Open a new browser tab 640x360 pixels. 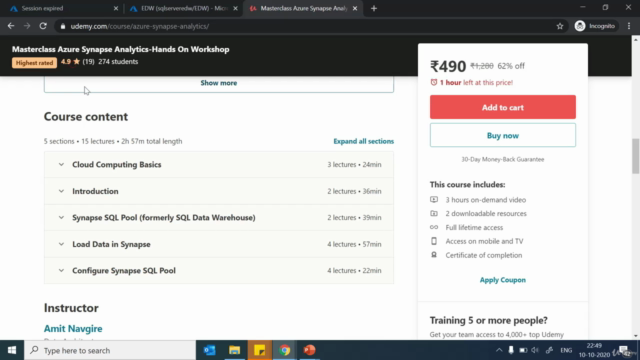(374, 8)
